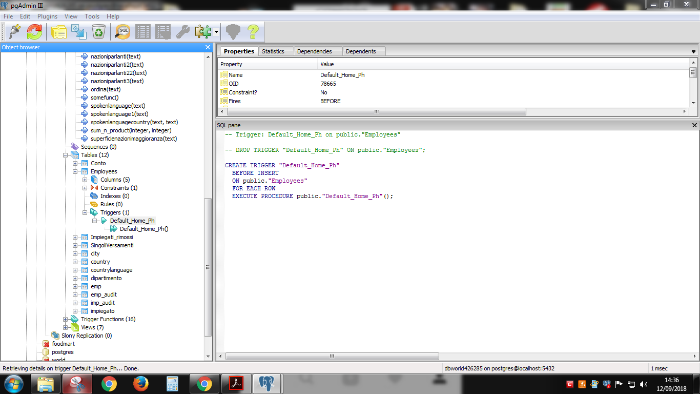
Task: Open the plugins dropdown arrow in toolbar
Action: (x=216, y=32)
